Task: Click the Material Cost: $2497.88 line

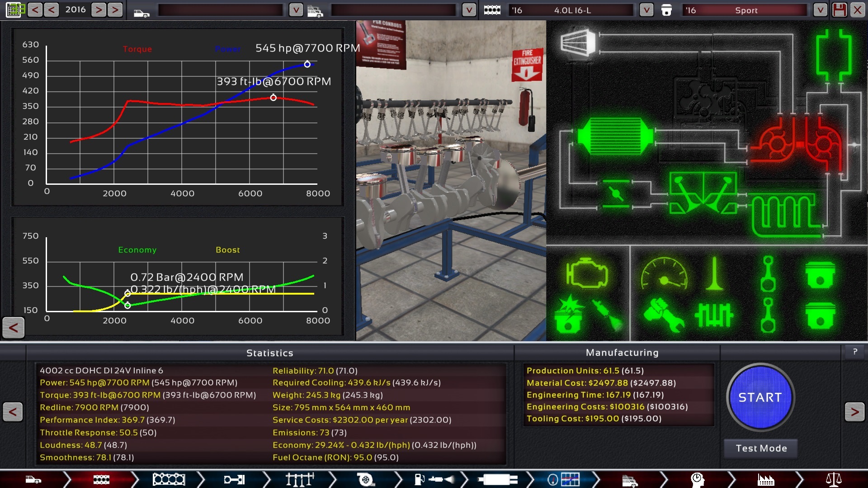Action: [601, 383]
